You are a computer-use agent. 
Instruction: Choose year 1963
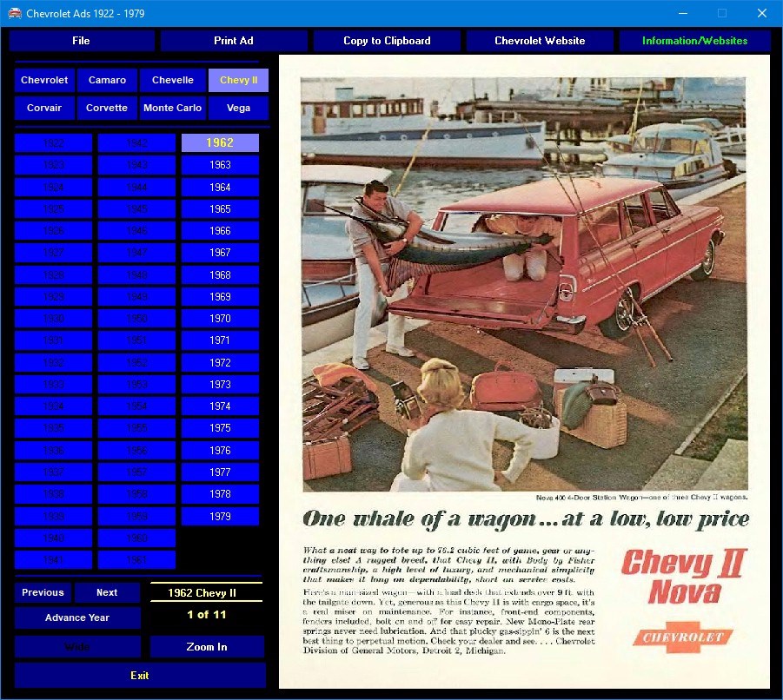(220, 165)
